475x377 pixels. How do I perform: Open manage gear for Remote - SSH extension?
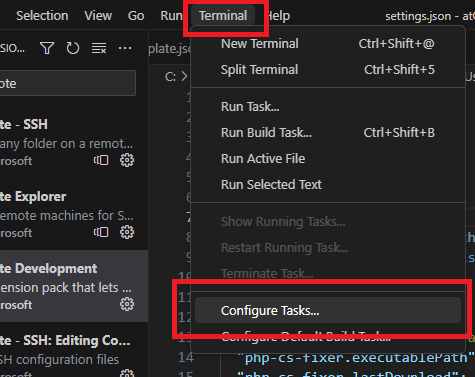pos(127,160)
